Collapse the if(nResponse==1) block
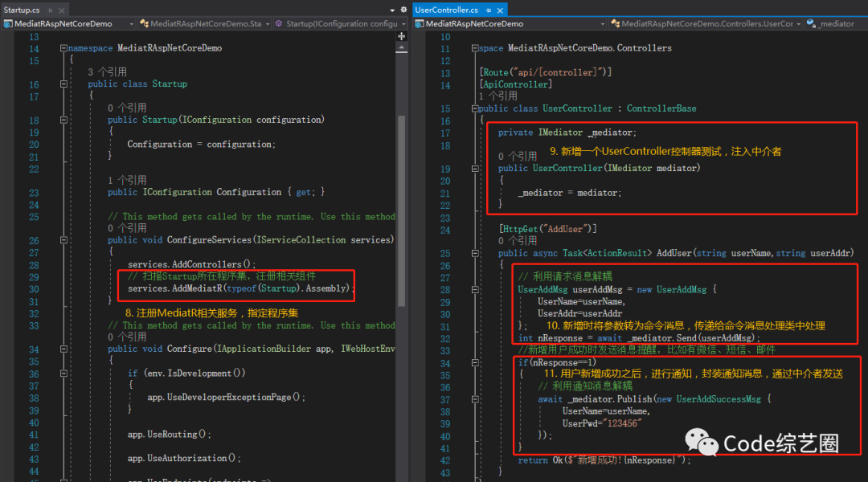868x482 pixels. [x=475, y=363]
